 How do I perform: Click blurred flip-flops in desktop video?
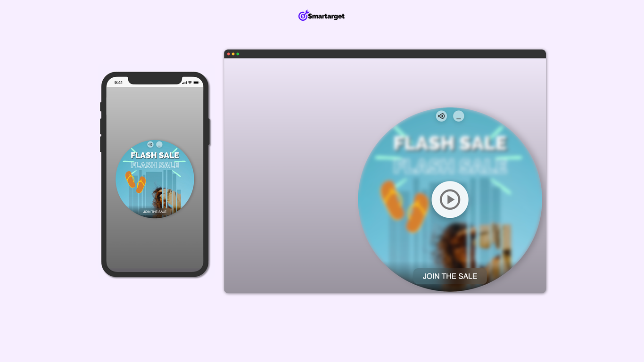405,207
